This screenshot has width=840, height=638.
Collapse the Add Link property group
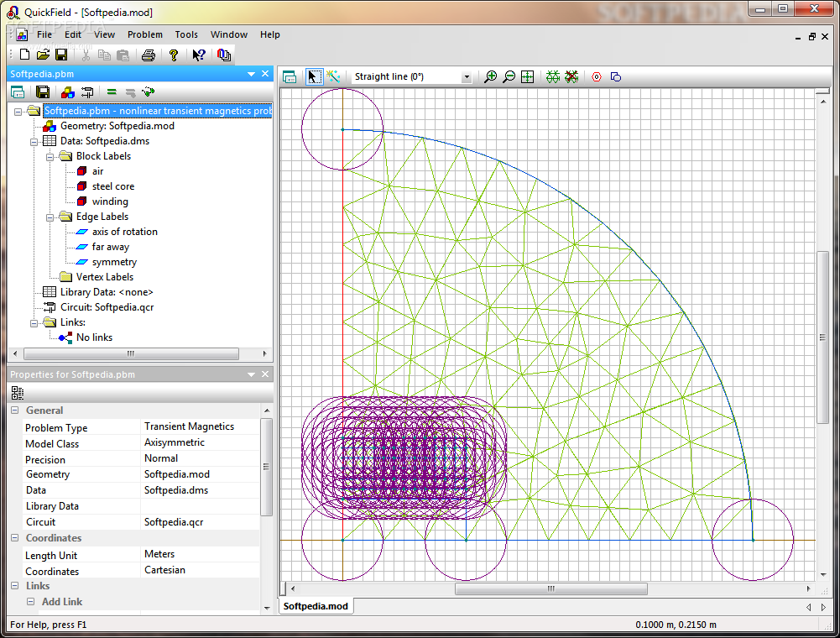pyautogui.click(x=30, y=602)
